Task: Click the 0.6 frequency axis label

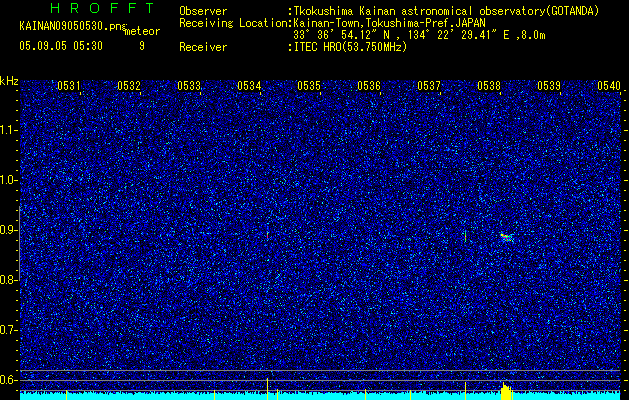Action: click(8, 380)
